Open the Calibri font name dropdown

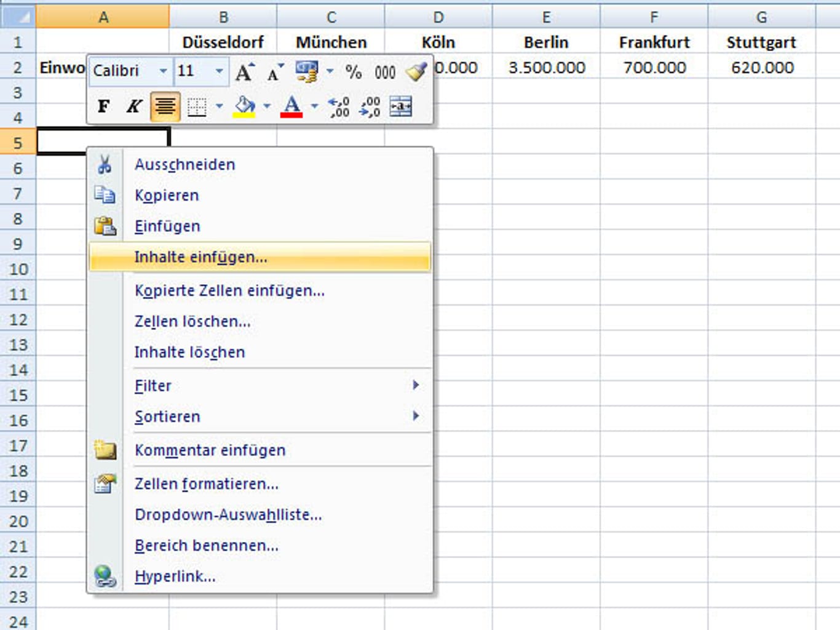(x=163, y=71)
